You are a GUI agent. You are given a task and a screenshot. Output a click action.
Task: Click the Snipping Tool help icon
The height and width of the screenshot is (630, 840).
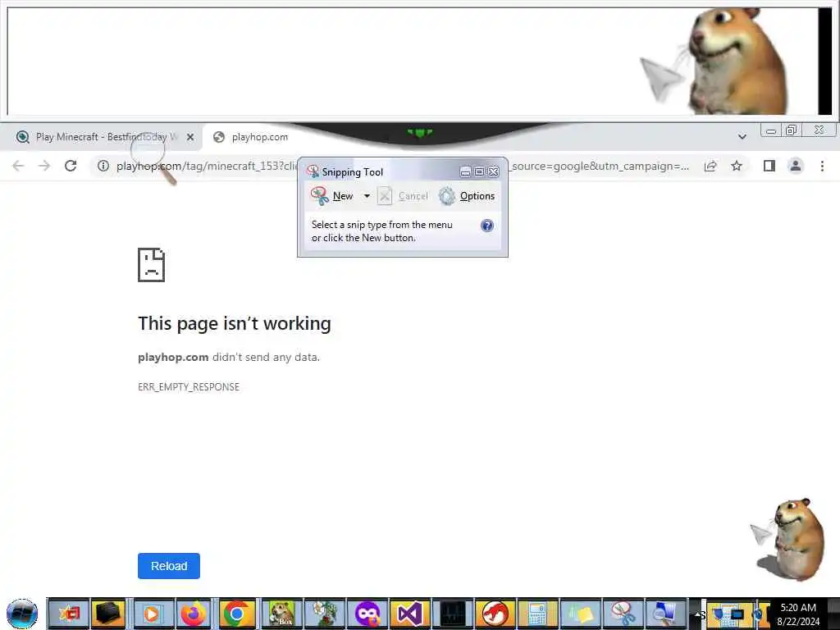[x=487, y=226]
